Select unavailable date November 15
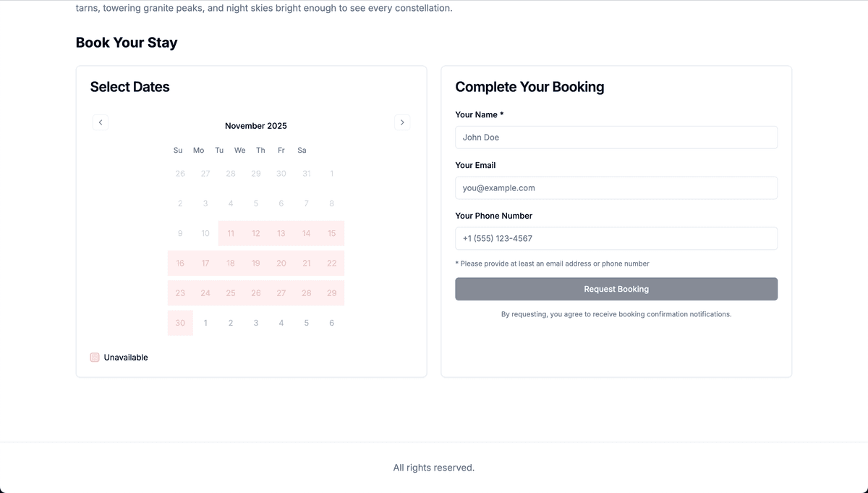 pos(331,233)
